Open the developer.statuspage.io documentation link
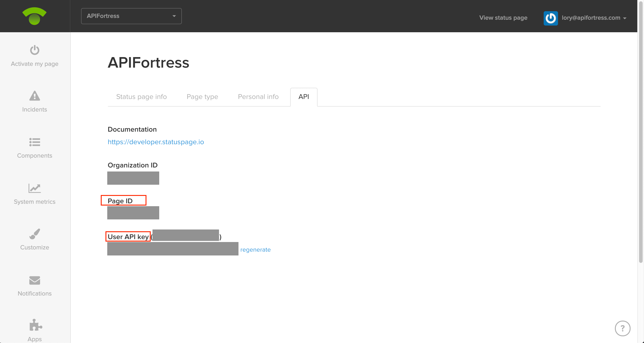Viewport: 644px width, 343px height. (155, 142)
